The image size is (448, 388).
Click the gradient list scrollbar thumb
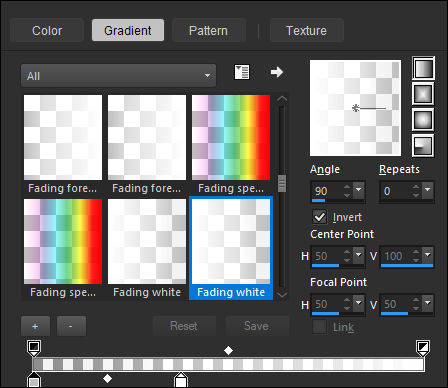282,183
